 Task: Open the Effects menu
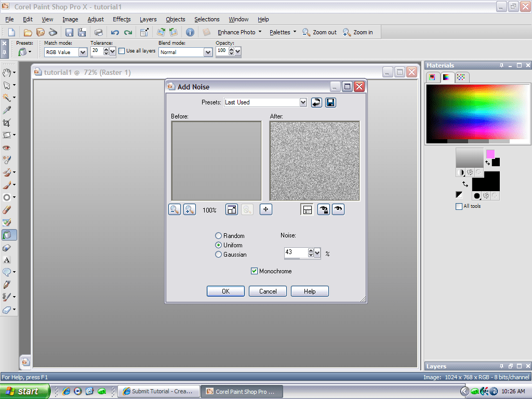pos(121,19)
